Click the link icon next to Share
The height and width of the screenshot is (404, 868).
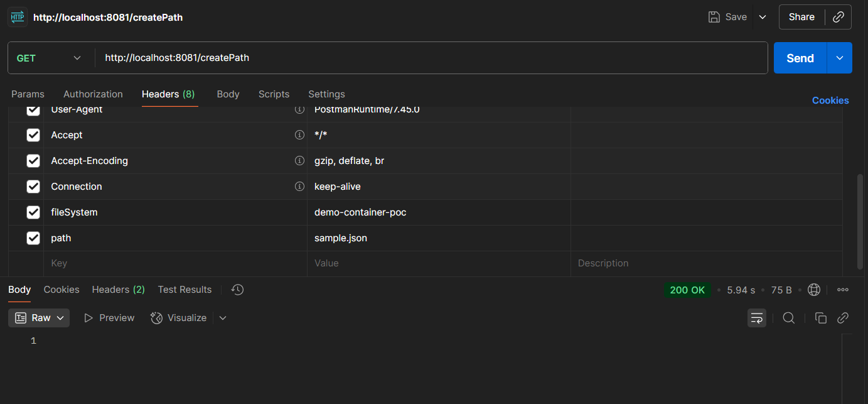pos(839,16)
